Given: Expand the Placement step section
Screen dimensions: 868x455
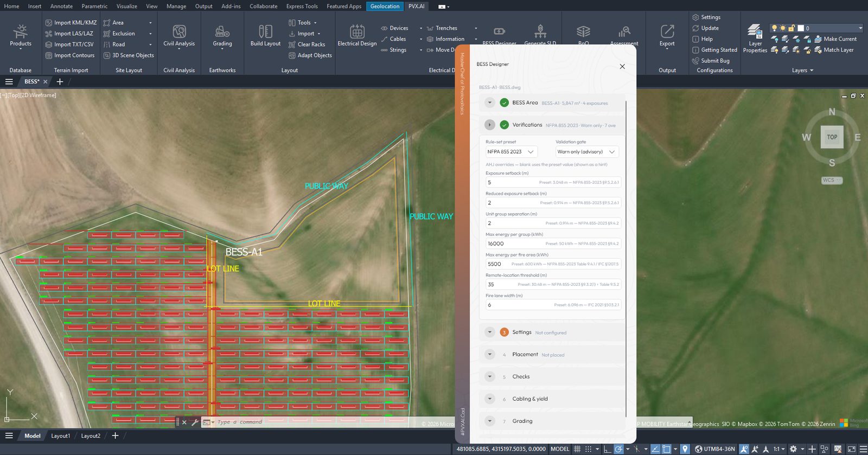Looking at the screenshot, I should (x=489, y=354).
